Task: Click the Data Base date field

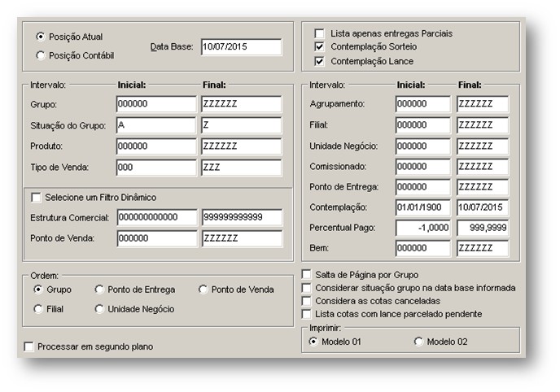Action: point(242,46)
